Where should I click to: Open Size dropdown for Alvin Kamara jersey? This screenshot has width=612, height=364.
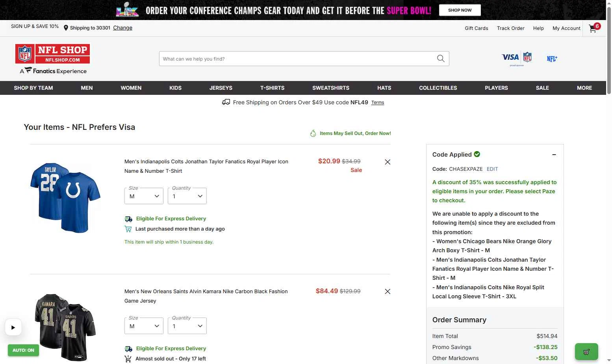(144, 326)
